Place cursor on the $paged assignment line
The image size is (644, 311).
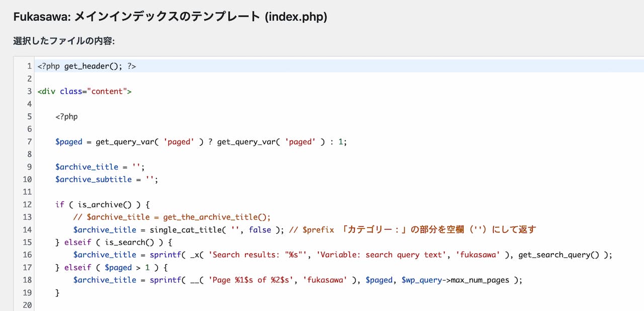201,141
